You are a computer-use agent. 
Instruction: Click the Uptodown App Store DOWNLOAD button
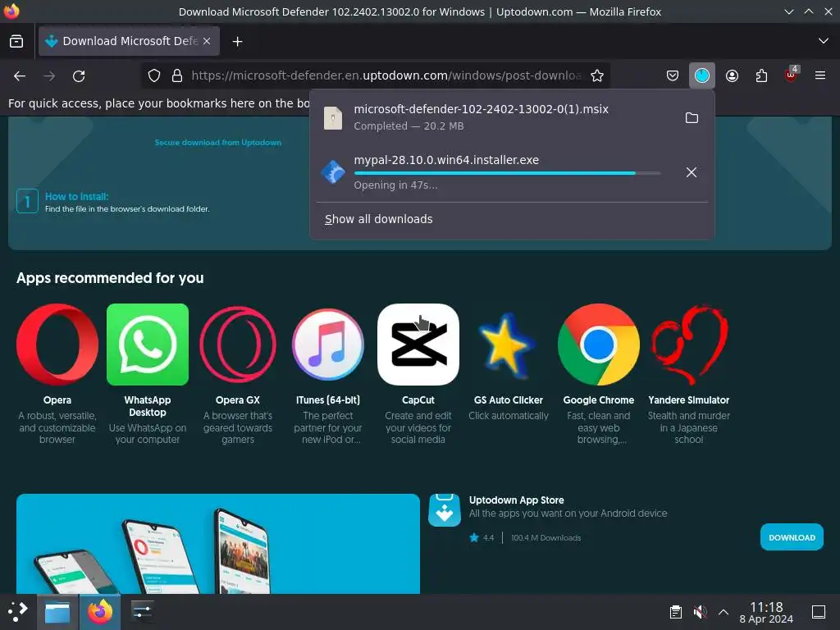coord(792,537)
